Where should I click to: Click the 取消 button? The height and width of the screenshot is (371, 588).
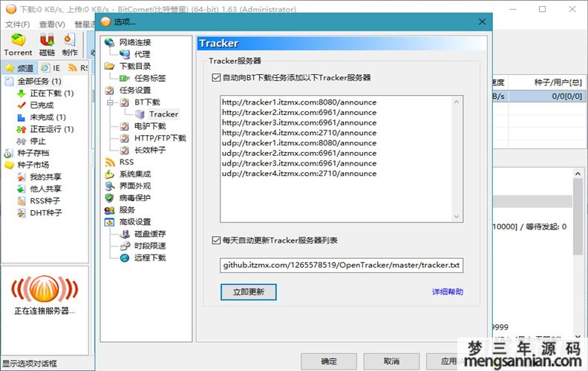[x=391, y=361]
